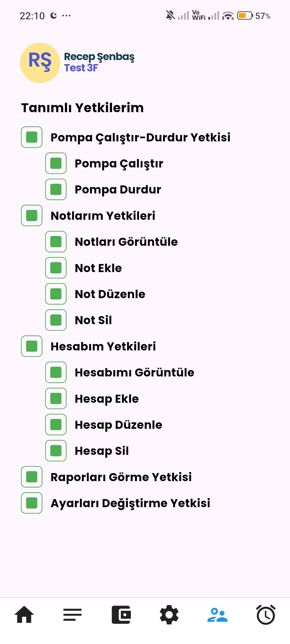
Task: Tap the name Recep Şenbaş
Action: (x=99, y=57)
